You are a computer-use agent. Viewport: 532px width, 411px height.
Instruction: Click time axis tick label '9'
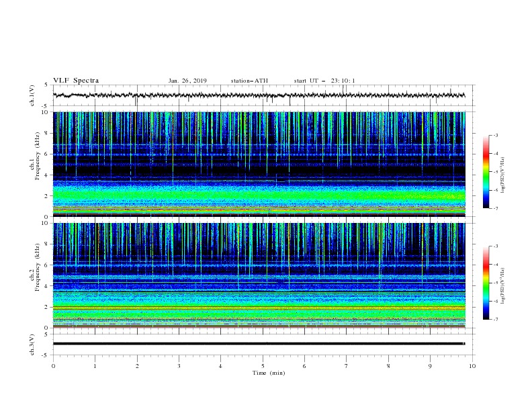[x=430, y=366]
